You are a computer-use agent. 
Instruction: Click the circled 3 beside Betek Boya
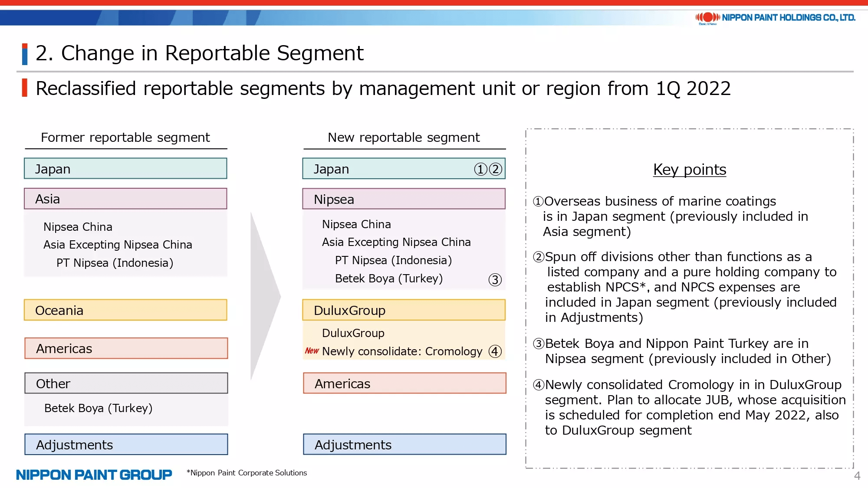495,280
